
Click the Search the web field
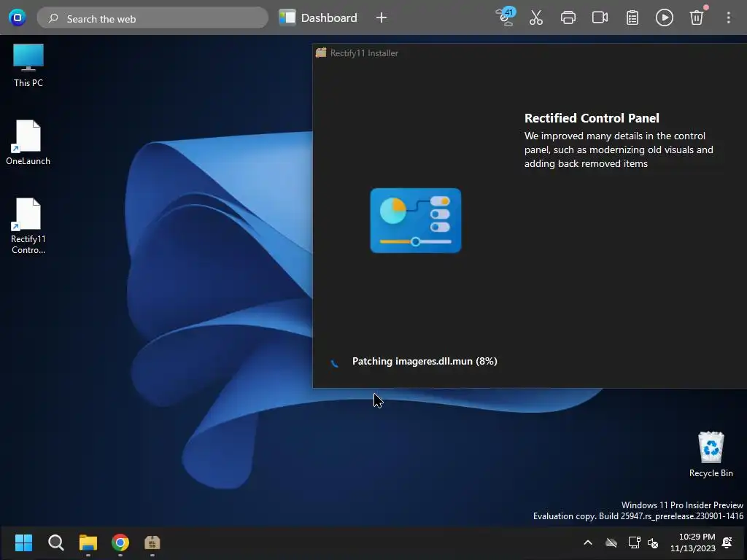[x=152, y=18]
